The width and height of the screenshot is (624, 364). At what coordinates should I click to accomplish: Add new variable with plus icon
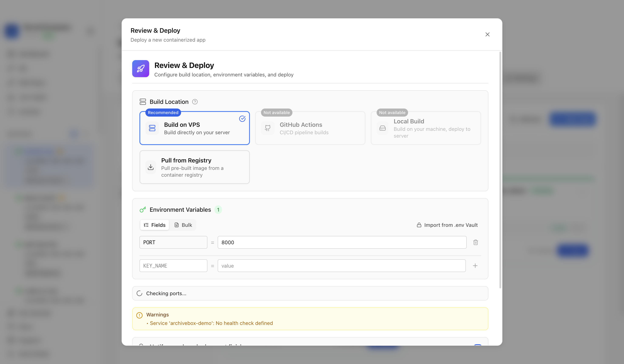pyautogui.click(x=475, y=266)
